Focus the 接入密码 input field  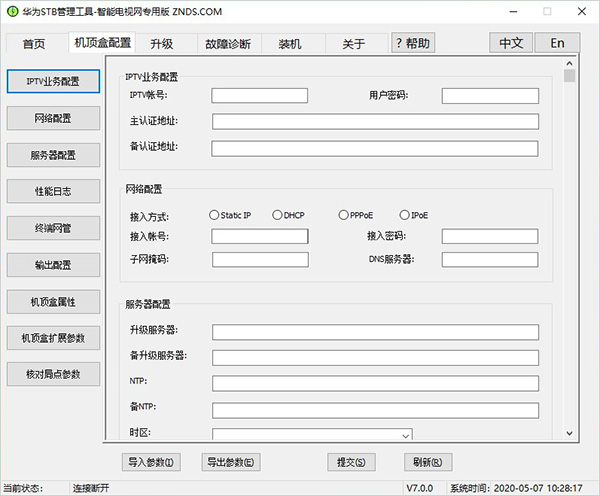pyautogui.click(x=490, y=236)
